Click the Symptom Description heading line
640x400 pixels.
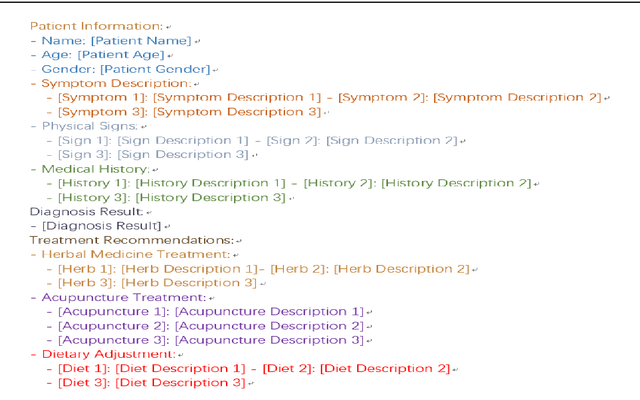pos(102,83)
